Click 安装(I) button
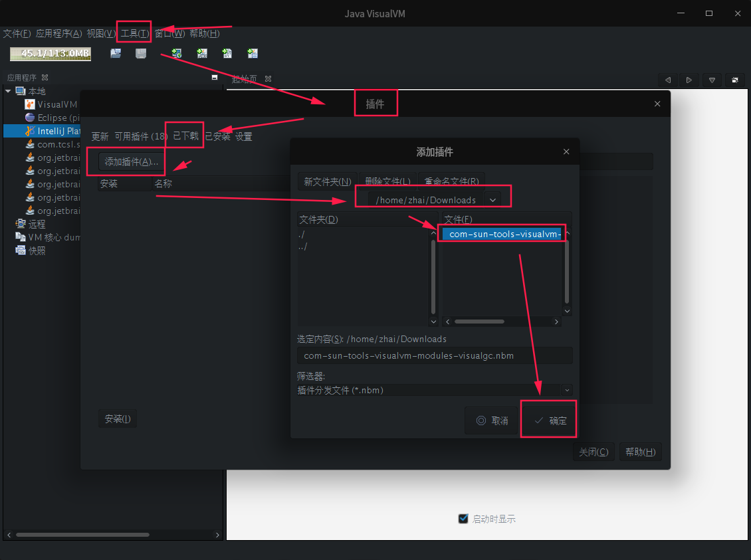Viewport: 751px width, 560px height. (x=118, y=419)
